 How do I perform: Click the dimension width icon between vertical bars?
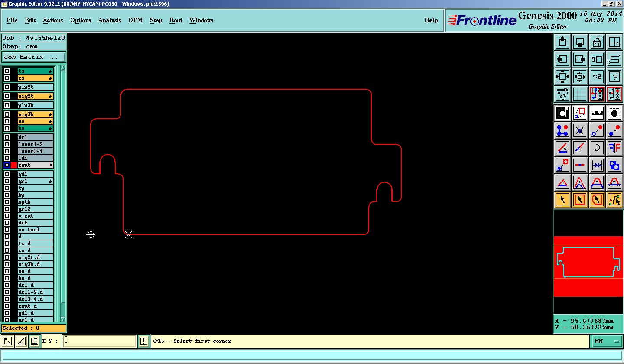point(597,165)
